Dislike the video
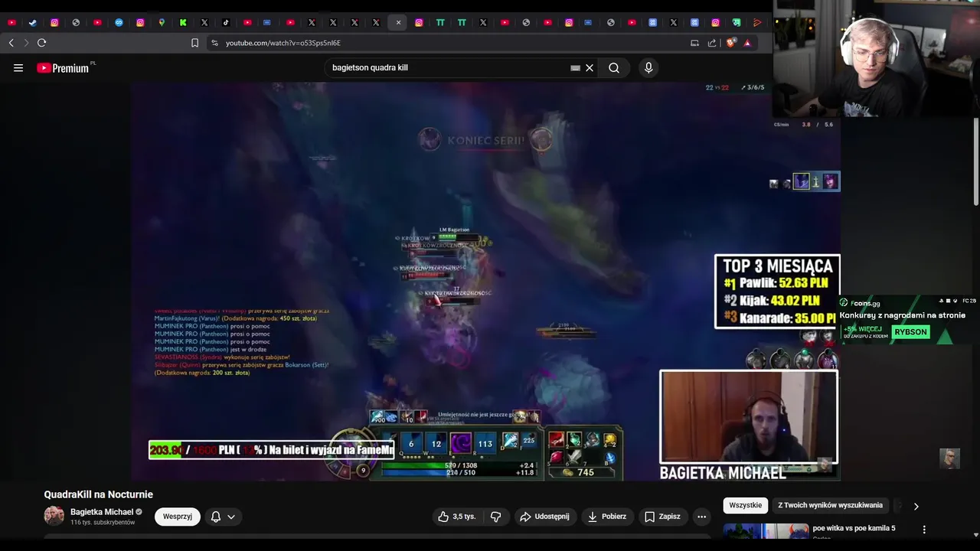This screenshot has width=980, height=551. (495, 517)
